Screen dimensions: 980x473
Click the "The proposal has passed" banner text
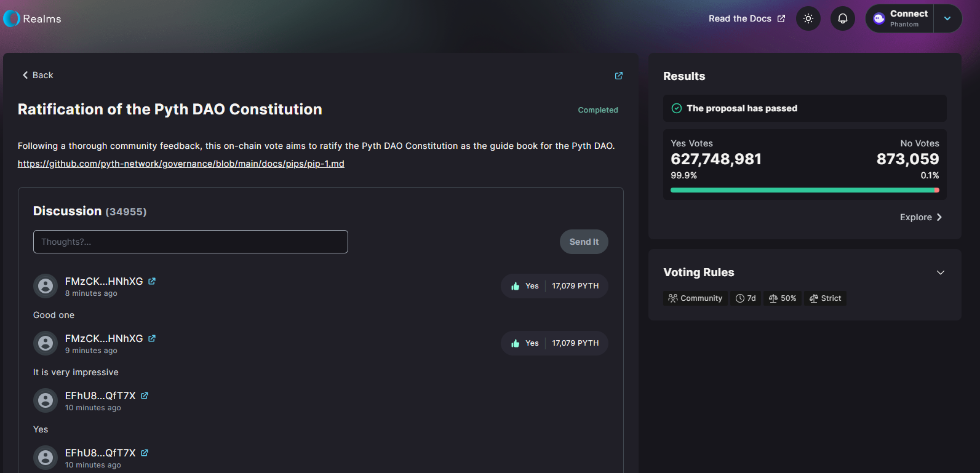pyautogui.click(x=742, y=108)
